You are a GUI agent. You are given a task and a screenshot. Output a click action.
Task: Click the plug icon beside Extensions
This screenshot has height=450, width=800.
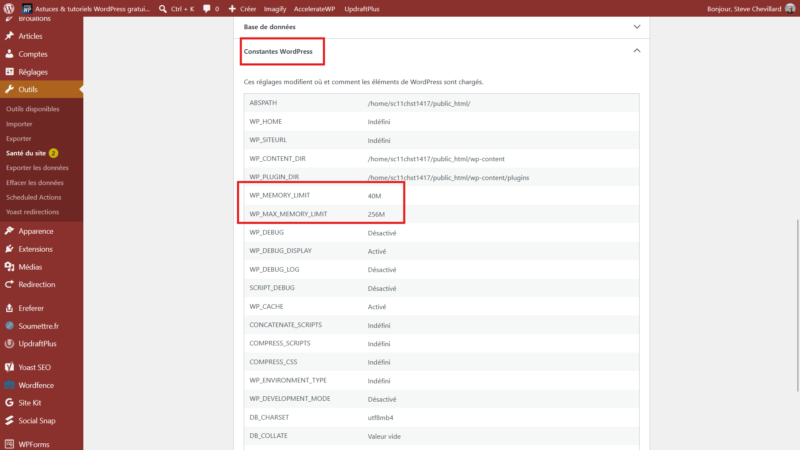[x=9, y=249]
